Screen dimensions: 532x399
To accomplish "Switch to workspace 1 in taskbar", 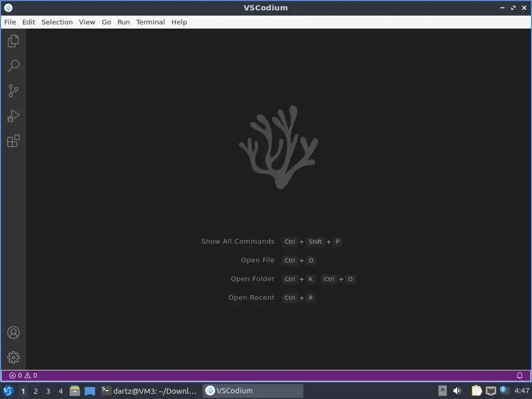I will point(23,391).
